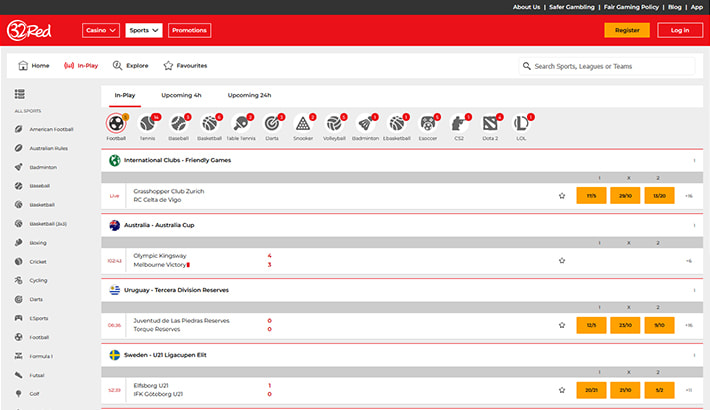
Task: Select the Table Tennis sport icon
Action: (x=241, y=123)
